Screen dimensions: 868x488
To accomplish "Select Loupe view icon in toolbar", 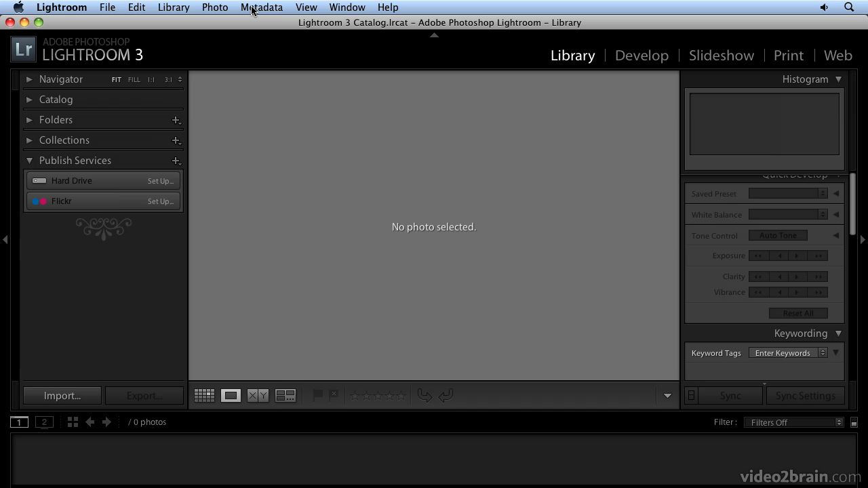I will pos(231,395).
